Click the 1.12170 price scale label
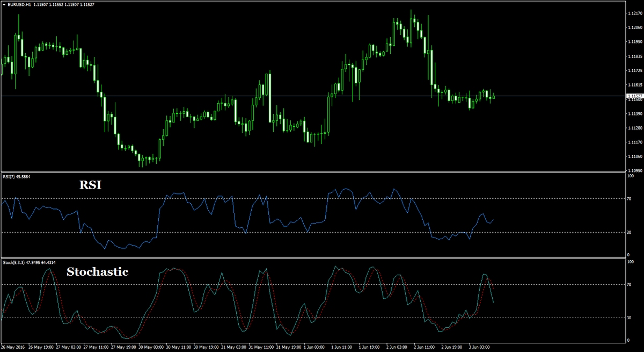 pos(634,13)
